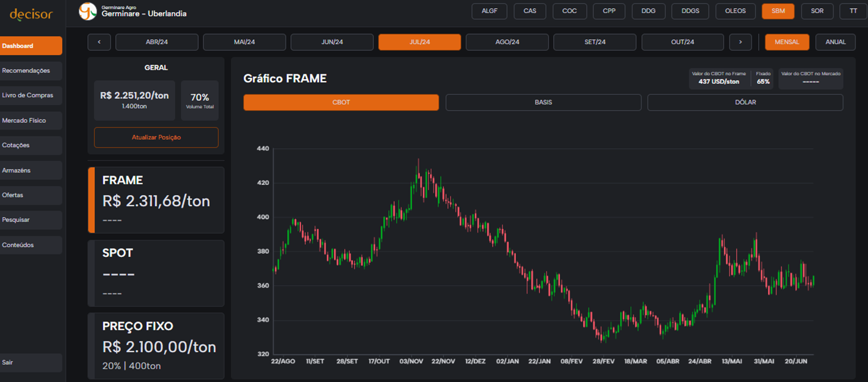Switch to month AGO/24
Screen dimensions: 868x382
[507, 42]
